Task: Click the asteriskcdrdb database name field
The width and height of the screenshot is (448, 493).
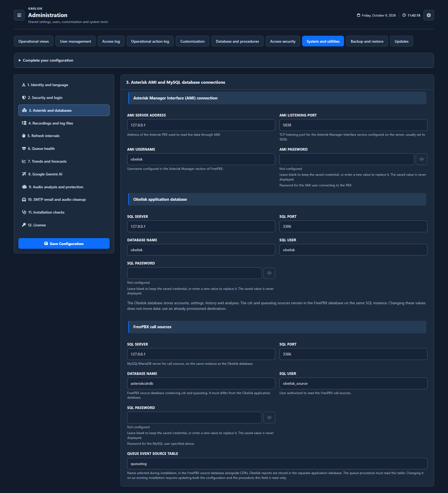Action: pyautogui.click(x=201, y=383)
